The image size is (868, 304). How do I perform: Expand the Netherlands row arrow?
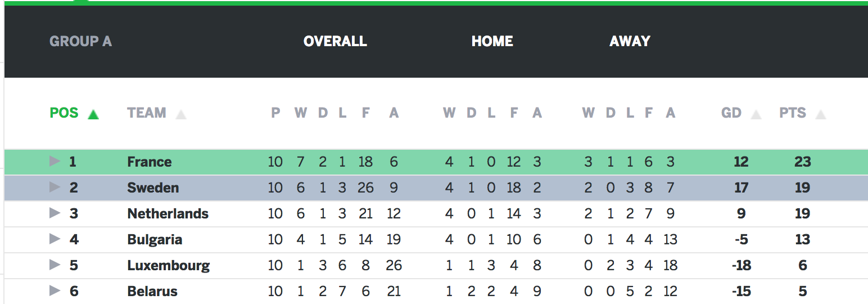tap(55, 213)
